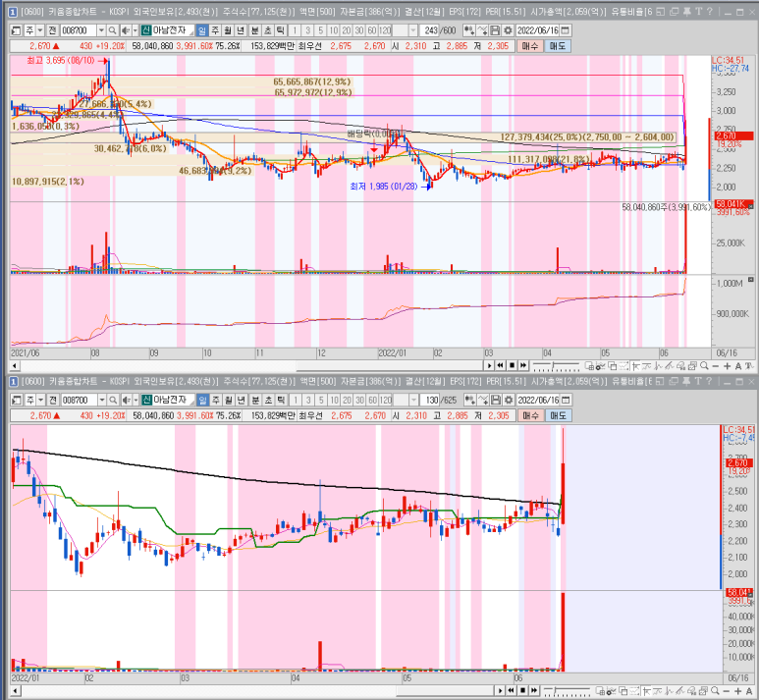Select yearly (년) period in upper chart
The image size is (759, 700).
coord(241,30)
